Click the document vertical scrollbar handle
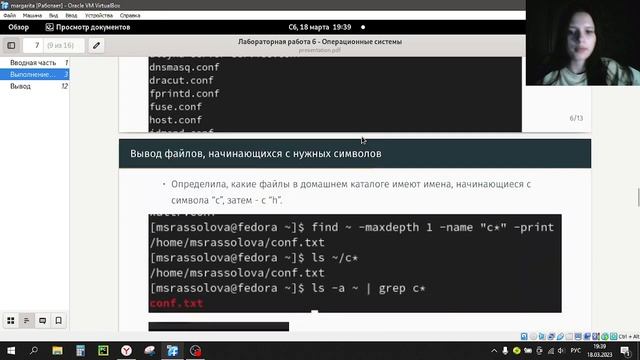This screenshot has width=640, height=360. [638, 198]
